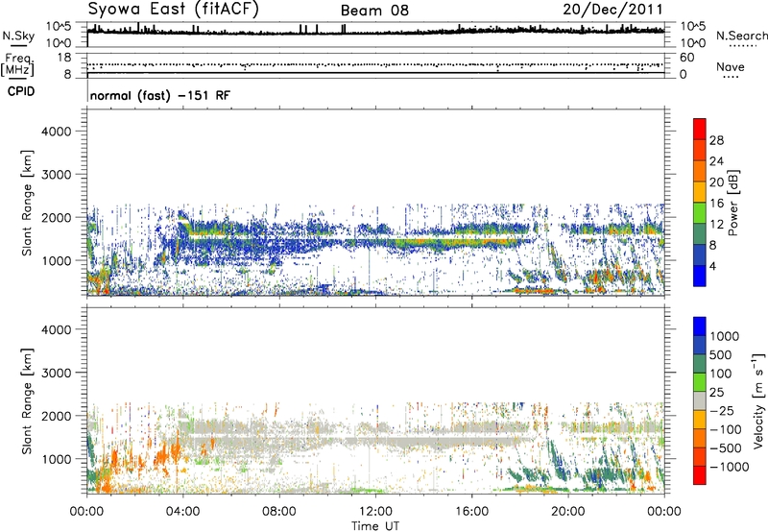Click the '1000' tick on velocity panel axis
This screenshot has width=768, height=532.
point(56,459)
